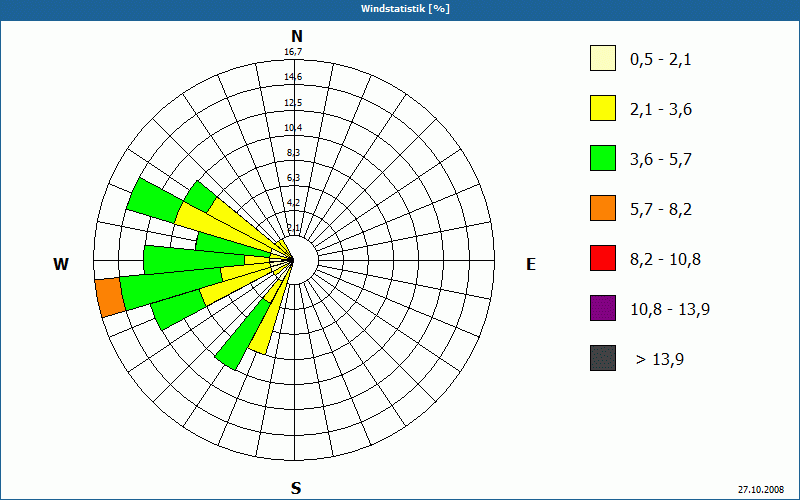Click the pale yellow 0,5 - 2,1 legend swatch
Screen dimensions: 800x500
(x=603, y=58)
